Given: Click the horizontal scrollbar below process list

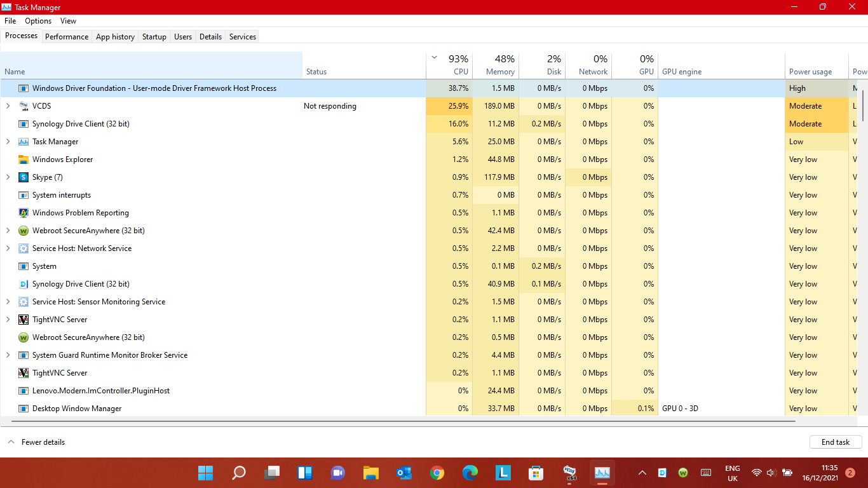Looking at the screenshot, I should point(400,421).
